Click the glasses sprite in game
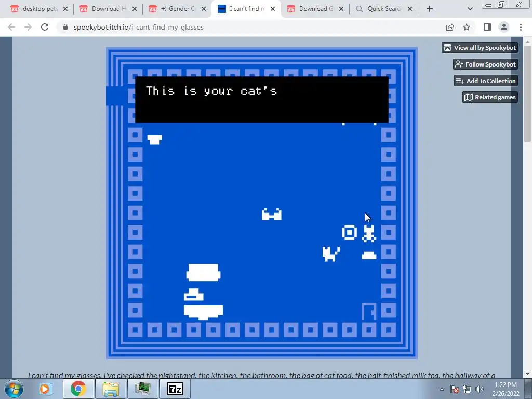Screen dimensions: 532x399 pos(271,215)
